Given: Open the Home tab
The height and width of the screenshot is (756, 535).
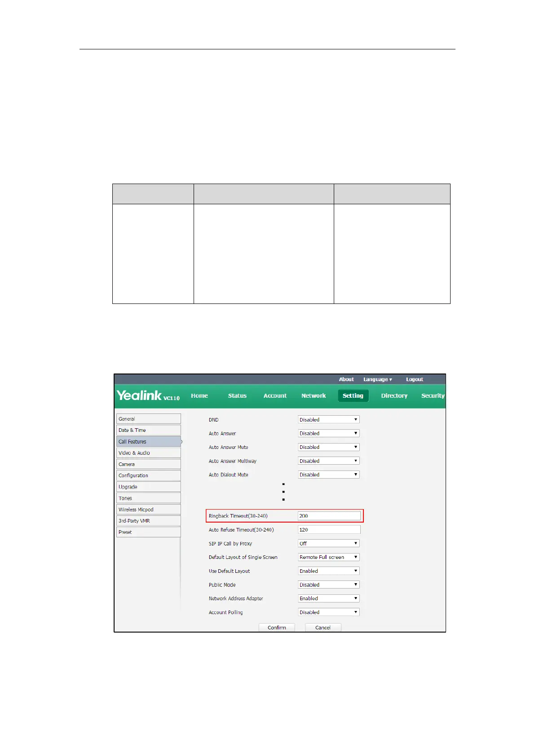Looking at the screenshot, I should pyautogui.click(x=199, y=396).
